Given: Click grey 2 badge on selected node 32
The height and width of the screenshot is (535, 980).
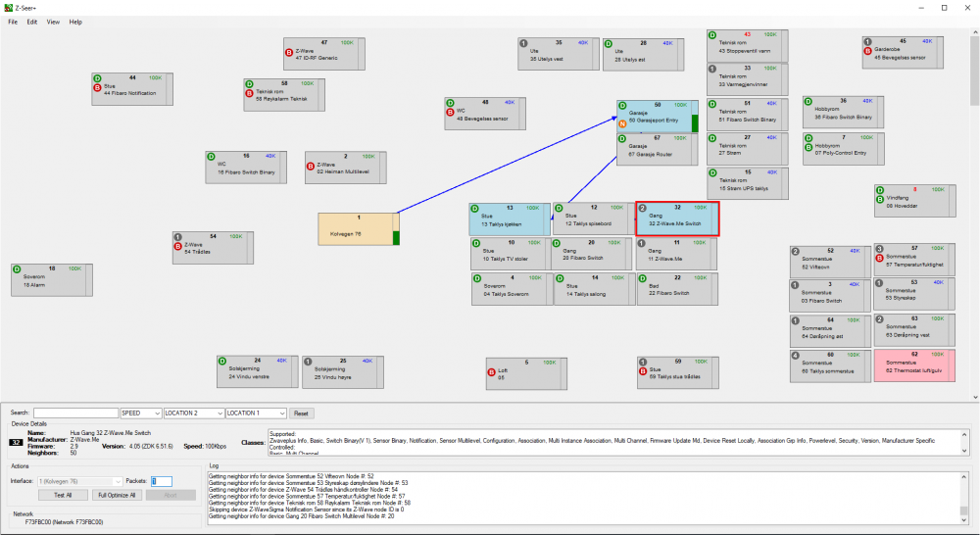Looking at the screenshot, I should [x=643, y=209].
